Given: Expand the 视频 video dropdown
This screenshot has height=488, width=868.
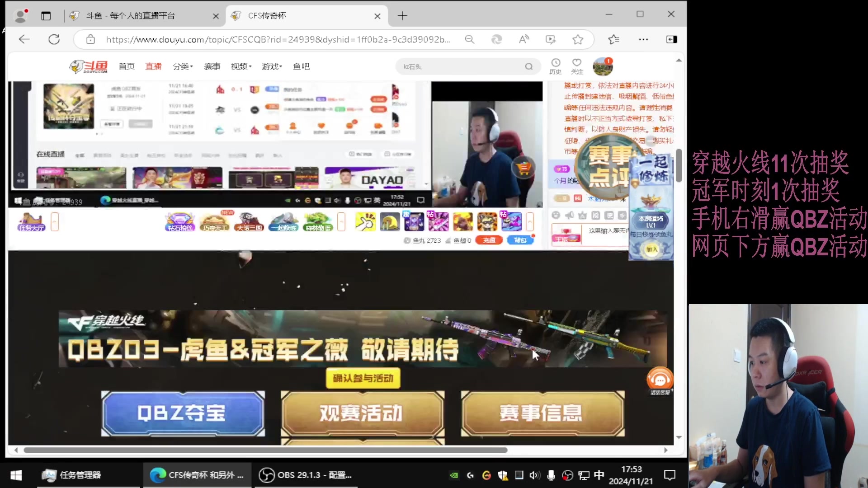Looking at the screenshot, I should click(241, 66).
